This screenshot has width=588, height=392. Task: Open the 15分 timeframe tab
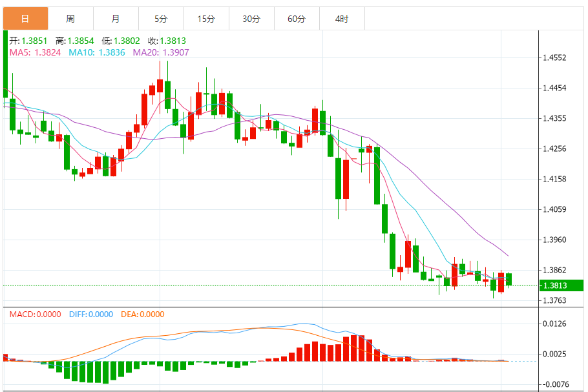(206, 18)
